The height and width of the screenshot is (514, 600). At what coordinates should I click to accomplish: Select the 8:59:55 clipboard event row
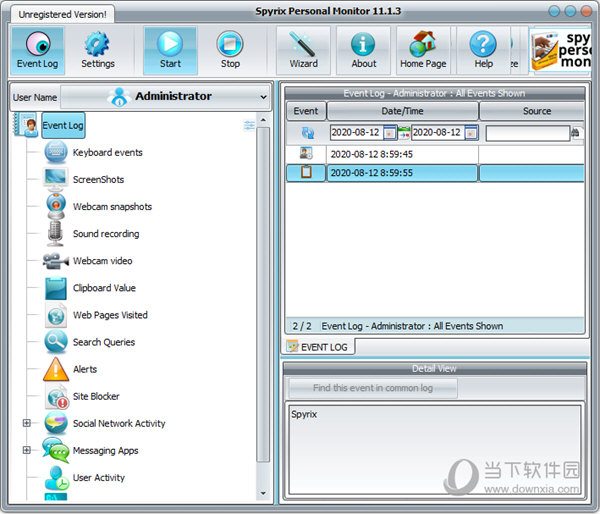[x=435, y=173]
